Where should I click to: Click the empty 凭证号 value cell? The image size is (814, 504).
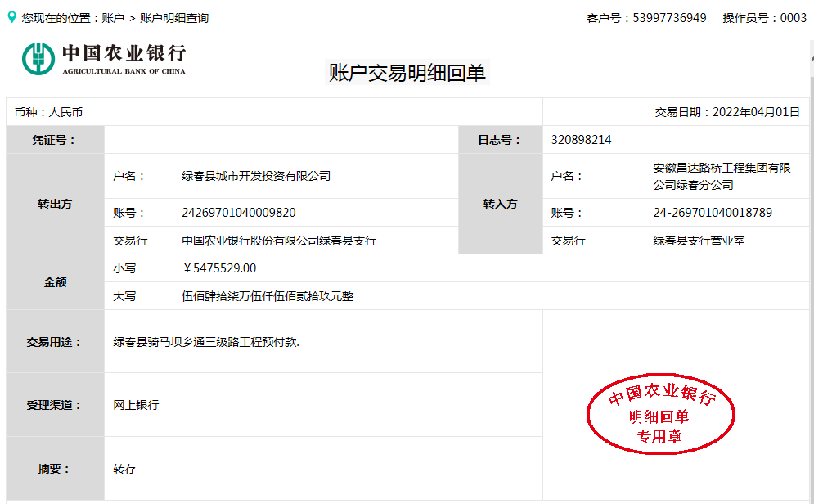click(x=281, y=140)
